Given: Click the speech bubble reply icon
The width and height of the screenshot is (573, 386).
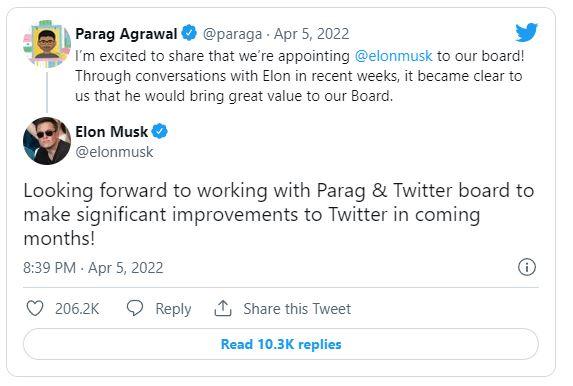Looking at the screenshot, I should 135,308.
